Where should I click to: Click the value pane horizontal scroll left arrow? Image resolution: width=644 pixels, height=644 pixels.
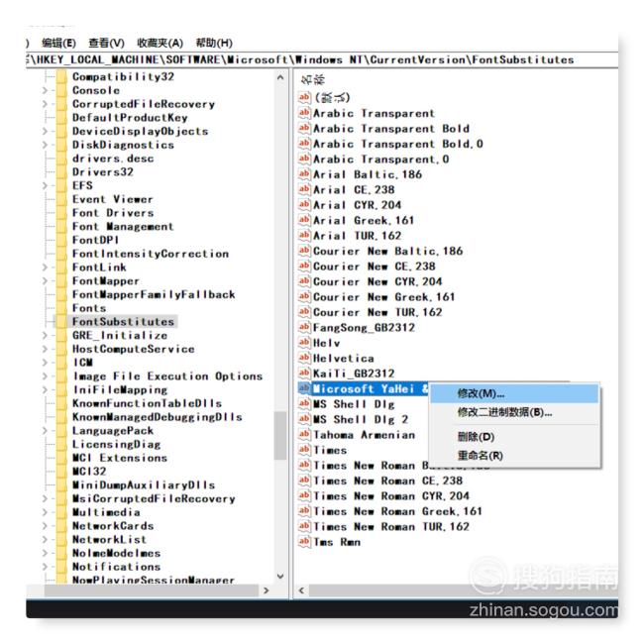[x=301, y=590]
